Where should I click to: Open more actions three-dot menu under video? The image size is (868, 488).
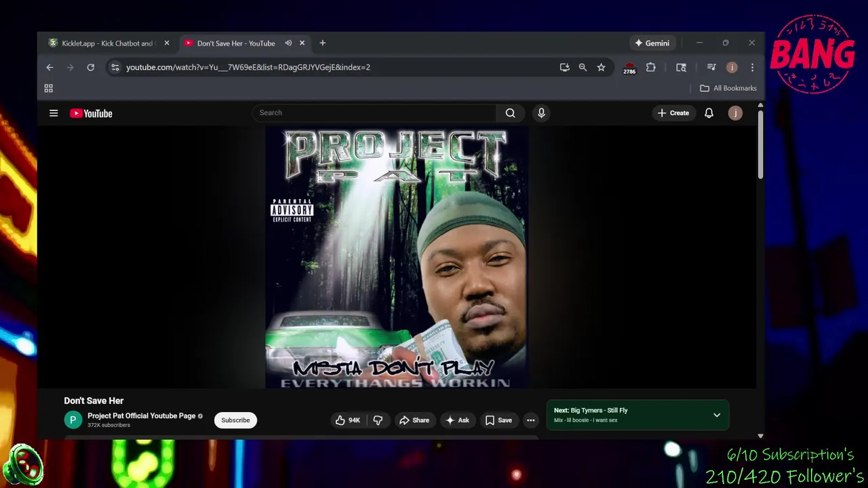(x=531, y=420)
